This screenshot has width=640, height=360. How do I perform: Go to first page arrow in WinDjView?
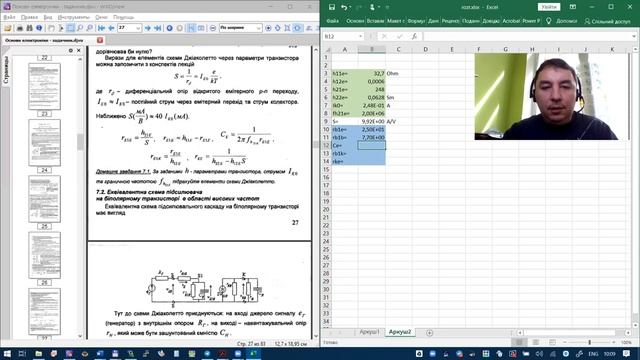101,28
